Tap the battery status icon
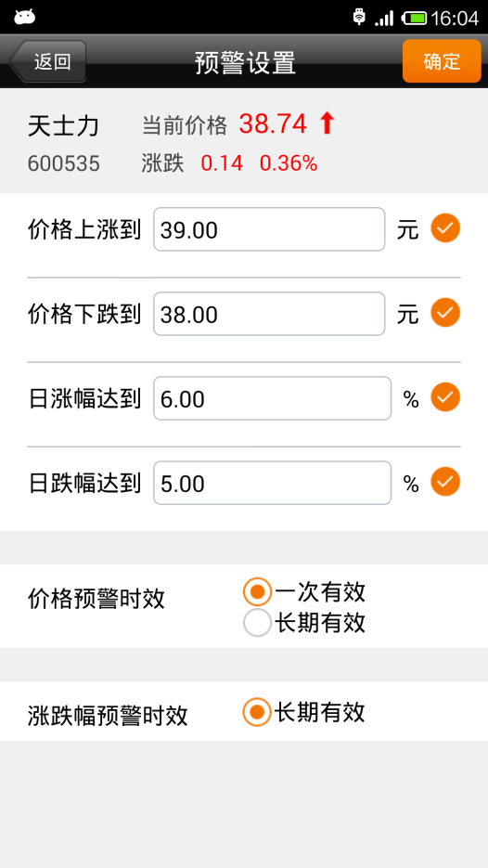 pyautogui.click(x=414, y=19)
